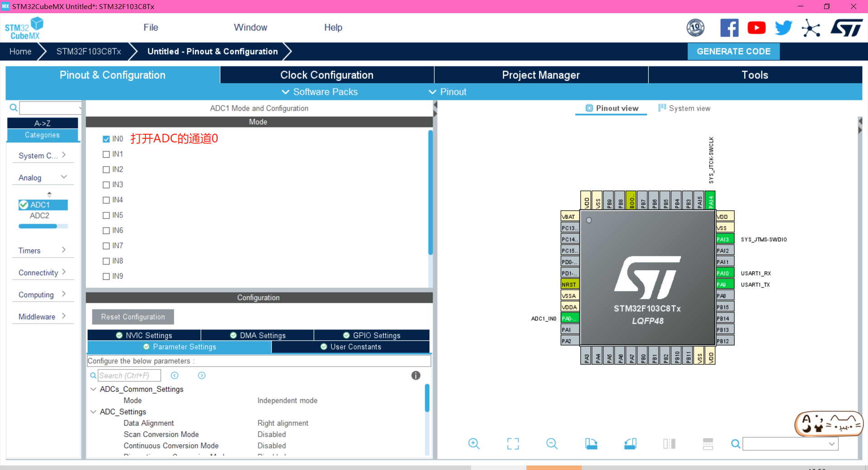Open the Help menu
Viewport: 868px width, 470px height.
333,28
